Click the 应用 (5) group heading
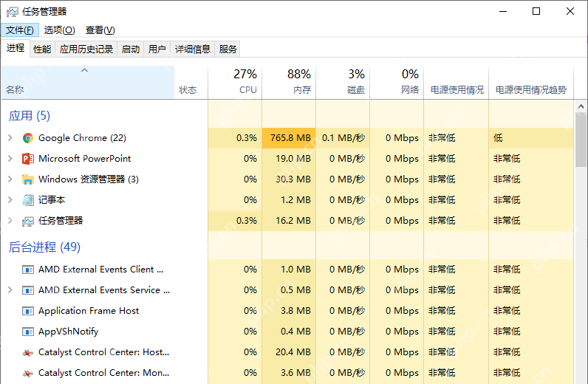Screen dimensions: 588x384 point(30,115)
